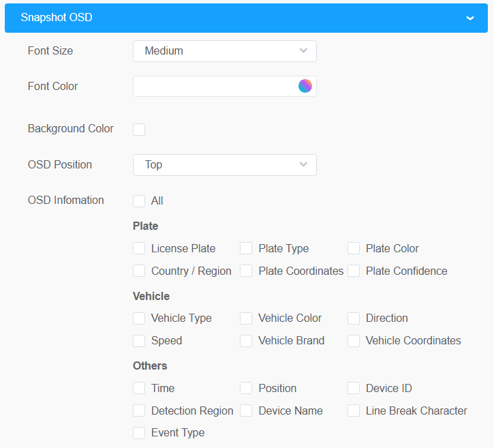Check the All OSD information box
Screen dimensions: 494x448
click(x=139, y=201)
